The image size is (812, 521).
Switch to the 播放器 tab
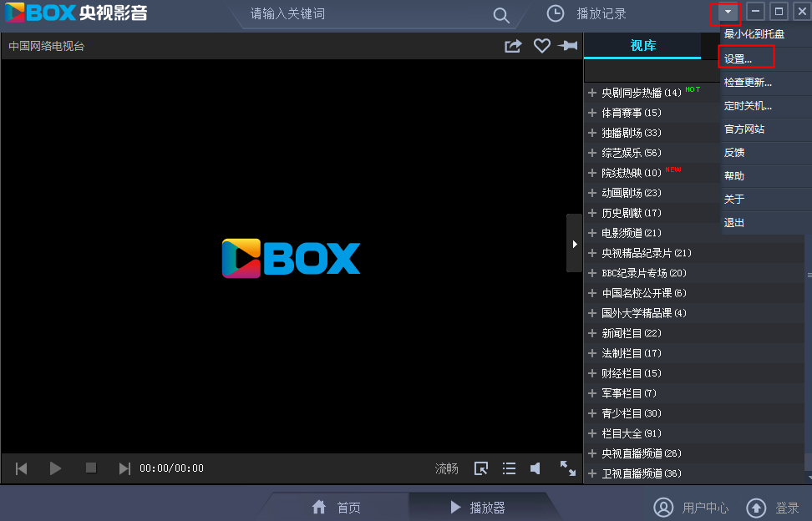tap(484, 507)
